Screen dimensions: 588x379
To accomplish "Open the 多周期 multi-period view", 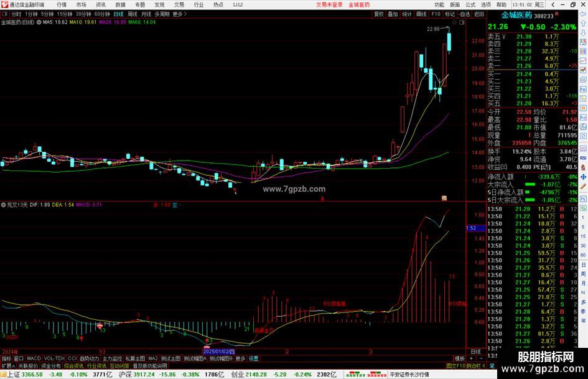I will pyautogui.click(x=162, y=14).
